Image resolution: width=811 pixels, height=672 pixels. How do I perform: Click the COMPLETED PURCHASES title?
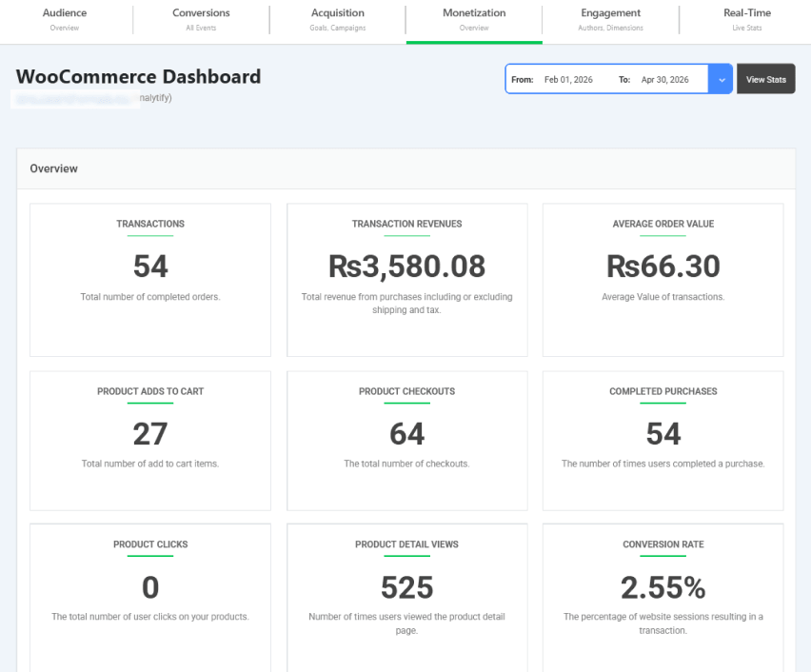(x=663, y=391)
